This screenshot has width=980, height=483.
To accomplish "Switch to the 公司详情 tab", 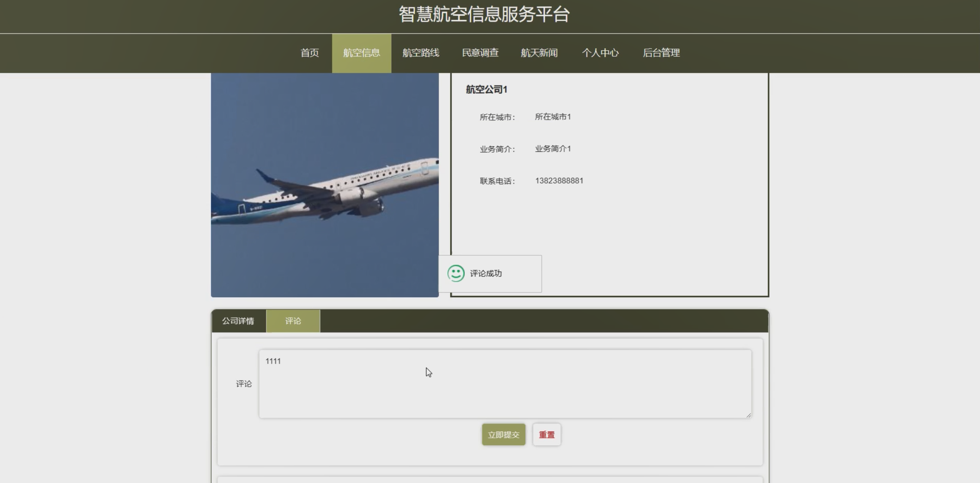I will 238,321.
